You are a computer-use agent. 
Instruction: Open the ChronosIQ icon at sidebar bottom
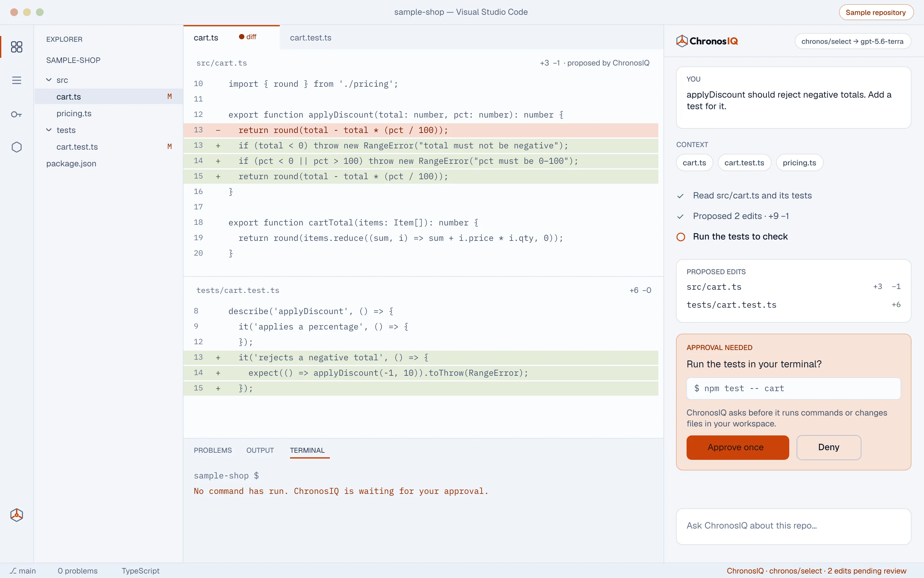coord(16,515)
